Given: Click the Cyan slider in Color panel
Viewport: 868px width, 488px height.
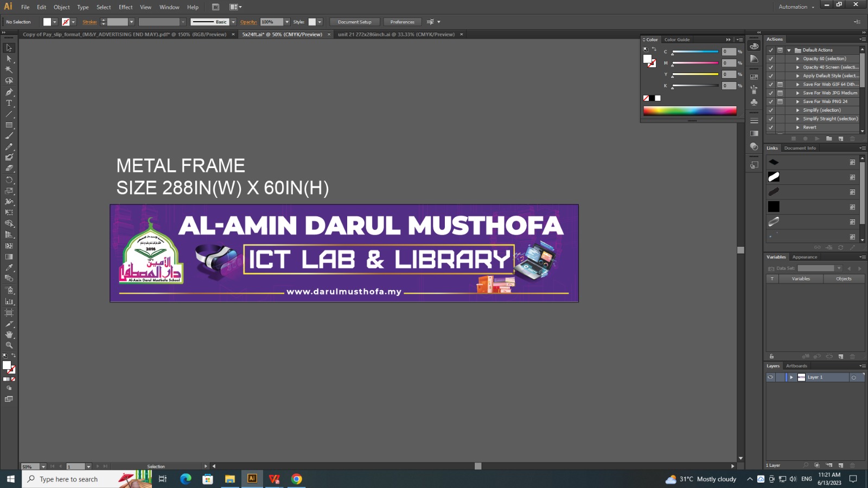Looking at the screenshot, I should [x=695, y=52].
